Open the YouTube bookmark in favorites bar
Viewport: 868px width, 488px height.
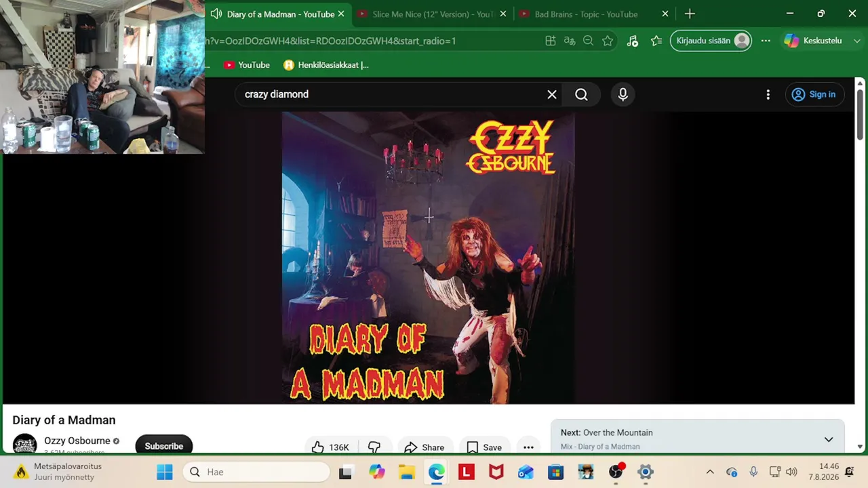247,65
